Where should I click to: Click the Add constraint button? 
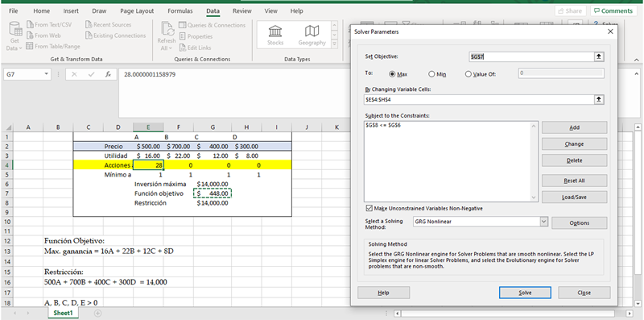[574, 127]
